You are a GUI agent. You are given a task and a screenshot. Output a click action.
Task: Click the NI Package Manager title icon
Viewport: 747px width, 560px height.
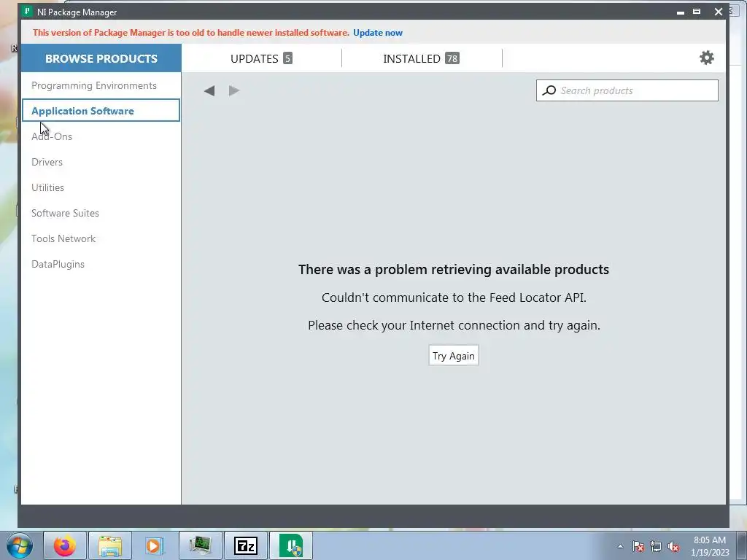[28, 11]
